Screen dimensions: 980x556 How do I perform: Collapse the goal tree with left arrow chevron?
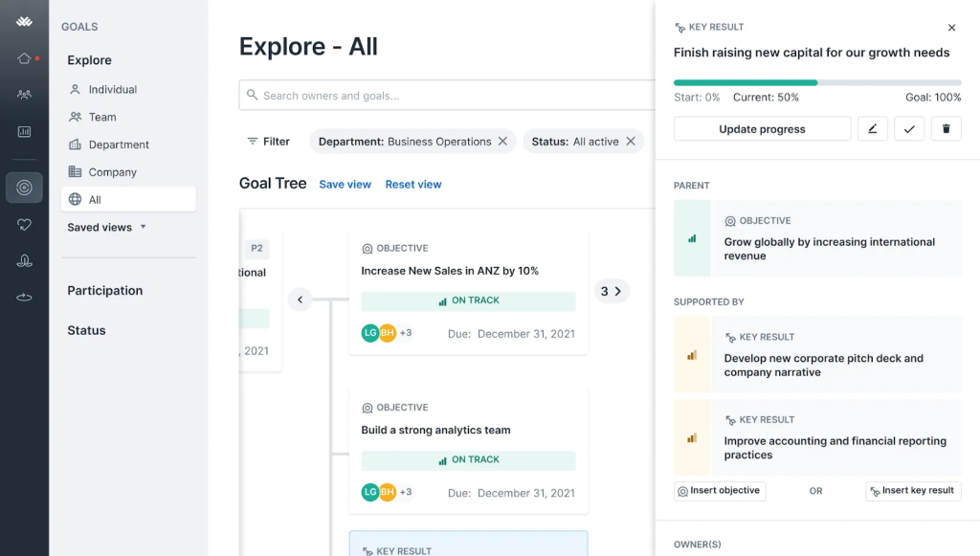(x=300, y=300)
